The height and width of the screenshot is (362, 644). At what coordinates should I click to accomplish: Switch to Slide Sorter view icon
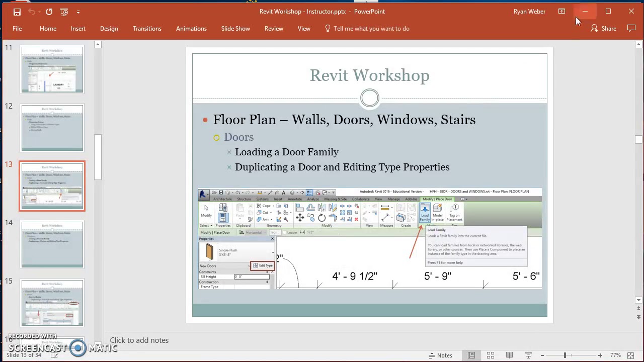[x=491, y=355]
